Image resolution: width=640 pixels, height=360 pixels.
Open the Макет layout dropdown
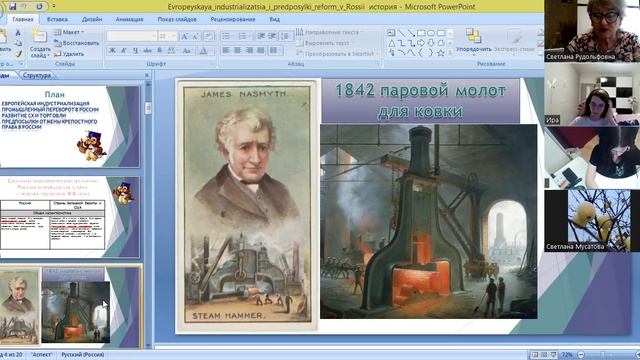coord(69,32)
